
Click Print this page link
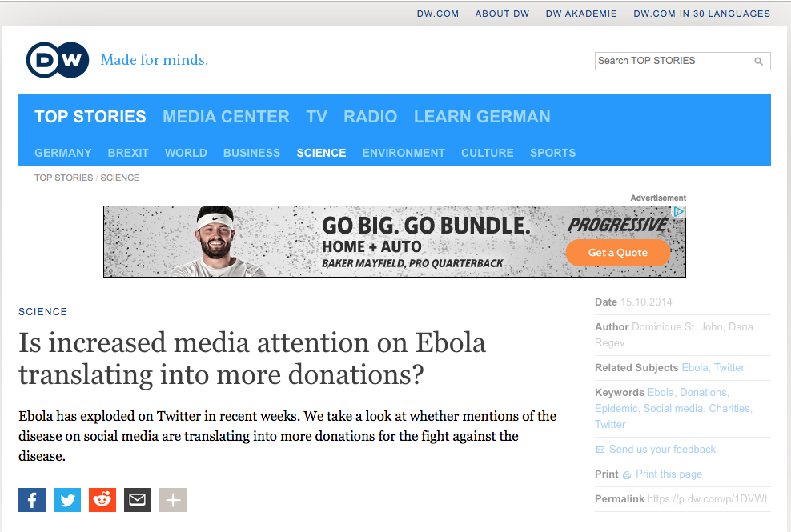point(669,474)
